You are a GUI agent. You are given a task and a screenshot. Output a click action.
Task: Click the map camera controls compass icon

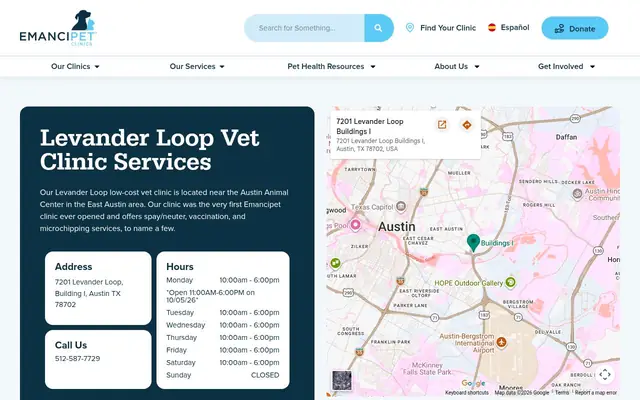click(605, 374)
